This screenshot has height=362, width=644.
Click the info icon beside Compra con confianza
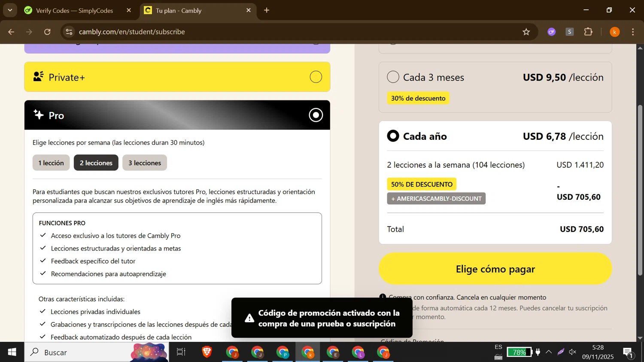[x=383, y=297]
